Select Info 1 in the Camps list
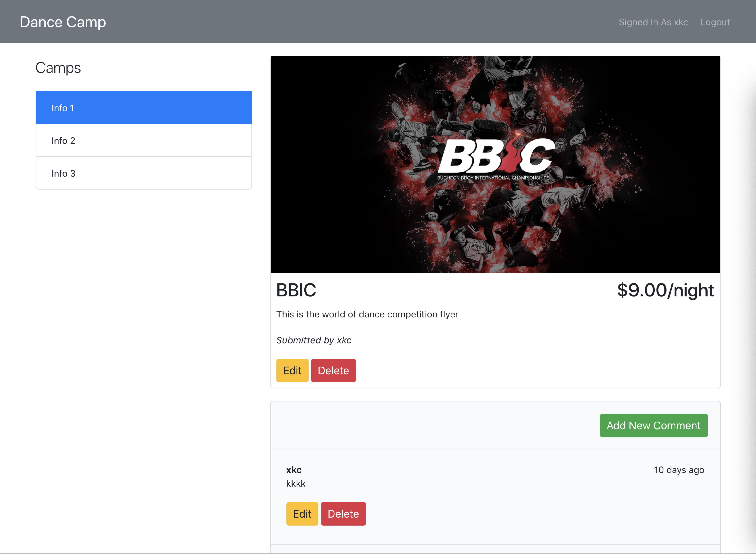 pos(143,107)
